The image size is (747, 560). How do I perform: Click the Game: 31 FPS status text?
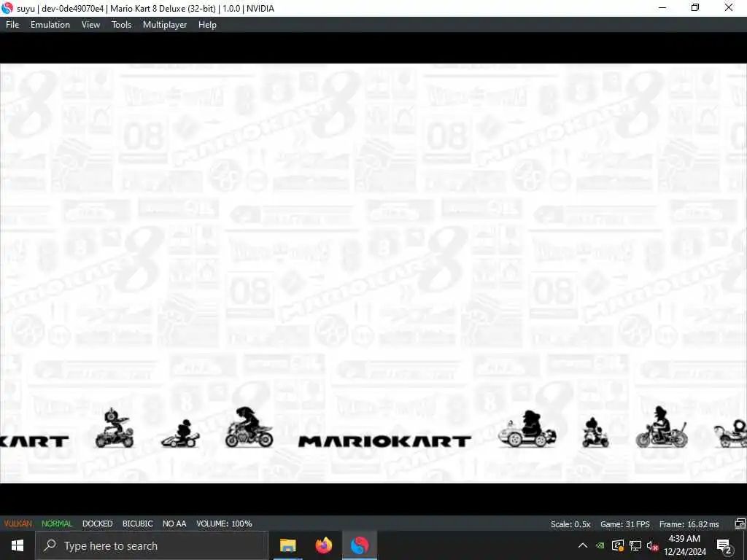pyautogui.click(x=624, y=524)
